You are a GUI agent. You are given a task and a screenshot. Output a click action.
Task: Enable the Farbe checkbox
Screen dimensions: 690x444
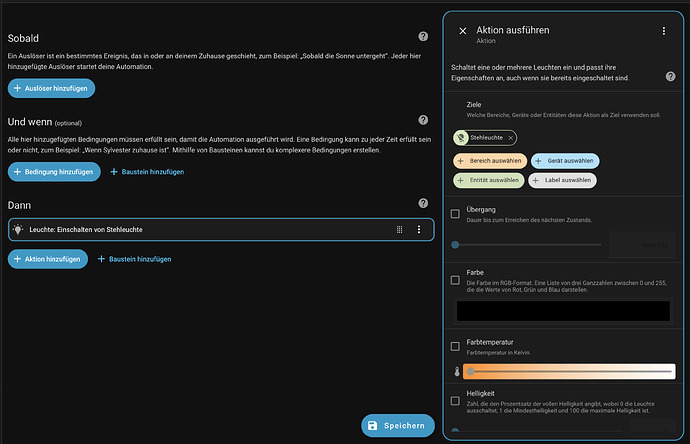pos(456,279)
